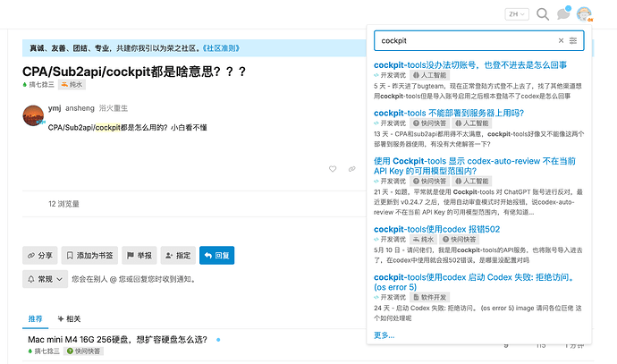Open advanced search filter options icon
The height and width of the screenshot is (364, 617).
tap(573, 40)
